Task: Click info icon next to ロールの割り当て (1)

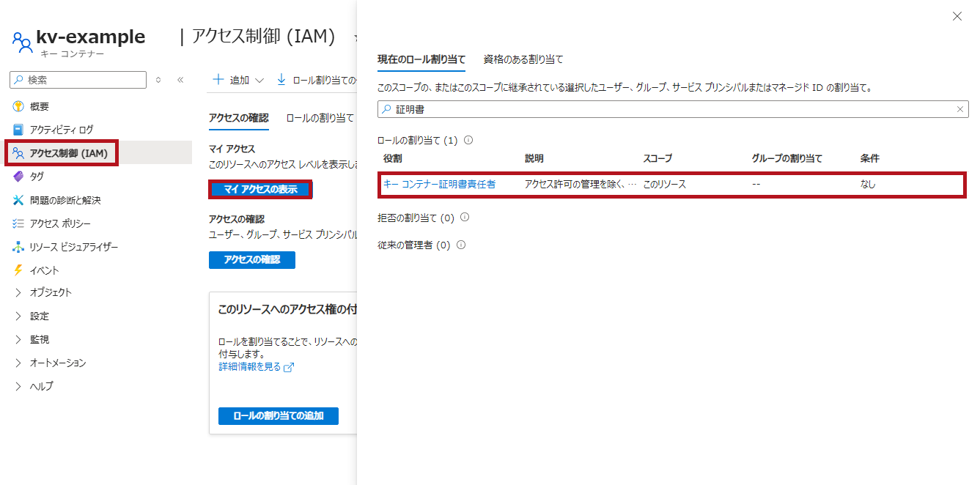Action: pos(469,140)
